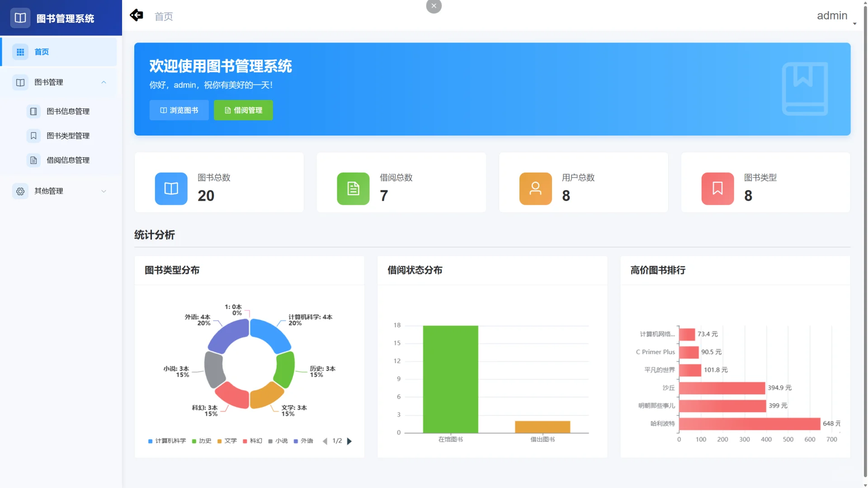Viewport: 868px width, 488px height.
Task: Toggle the 文学 series in the chart legend
Action: (228, 441)
